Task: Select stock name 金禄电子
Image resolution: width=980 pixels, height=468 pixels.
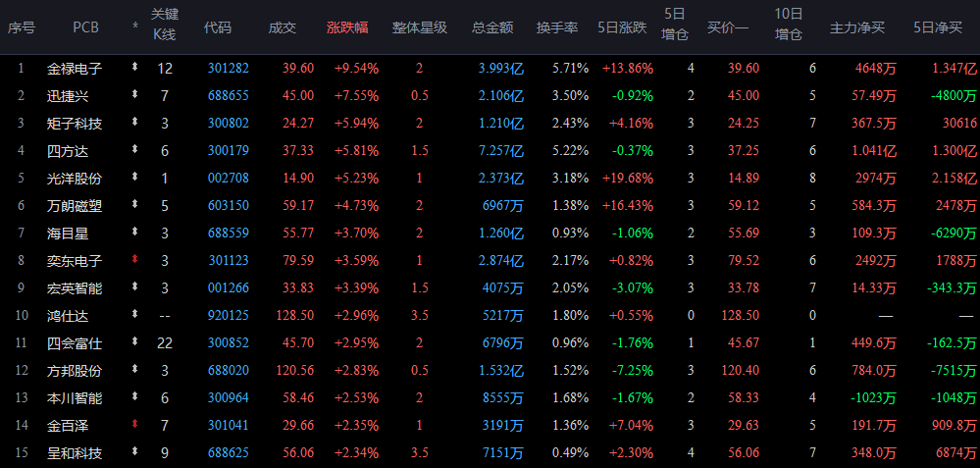Action: click(x=75, y=68)
